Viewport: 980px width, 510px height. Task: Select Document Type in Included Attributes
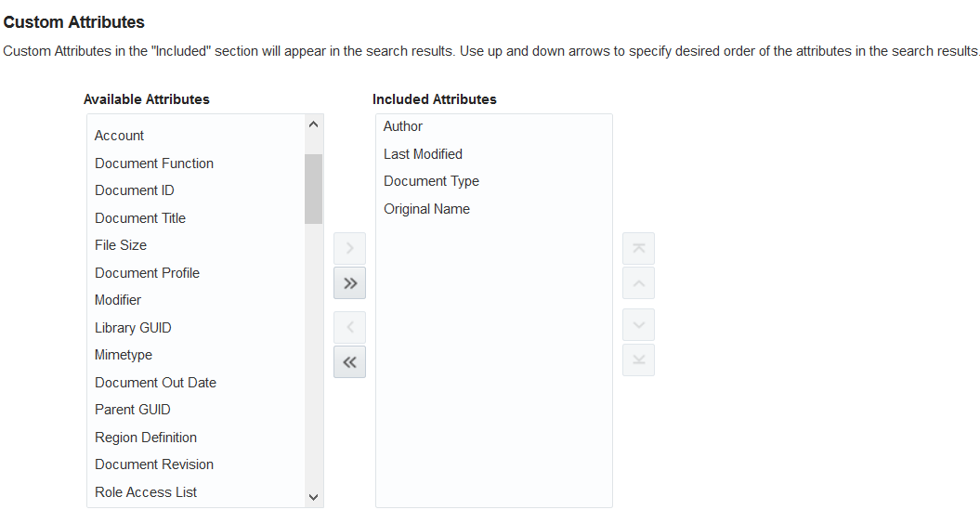(x=494, y=181)
